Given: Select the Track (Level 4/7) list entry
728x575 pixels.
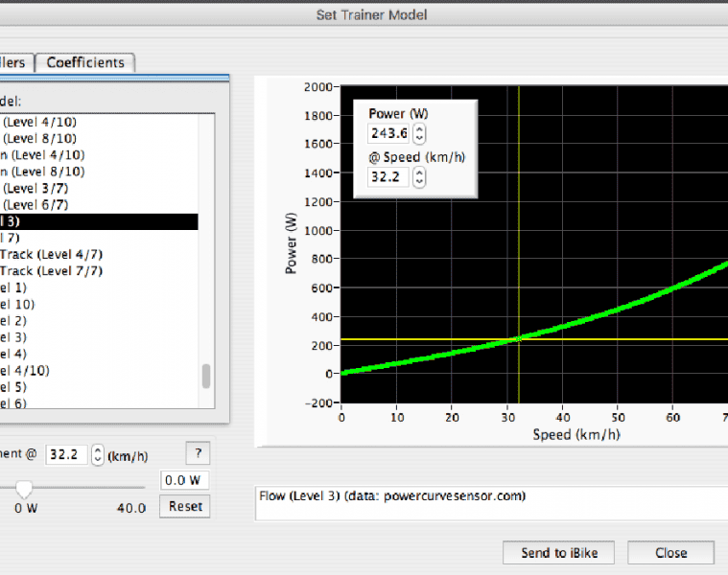Looking at the screenshot, I should click(x=51, y=255).
